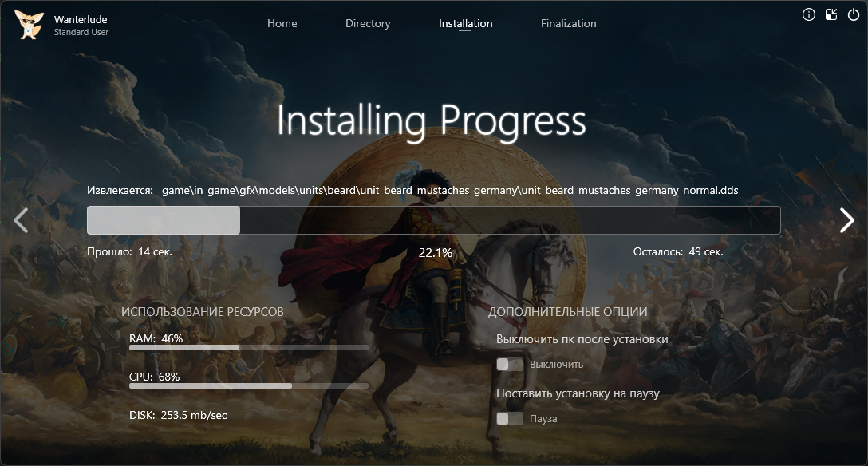868x466 pixels.
Task: Toggle the 'Пауза' switch to pause installation
Action: 509,419
